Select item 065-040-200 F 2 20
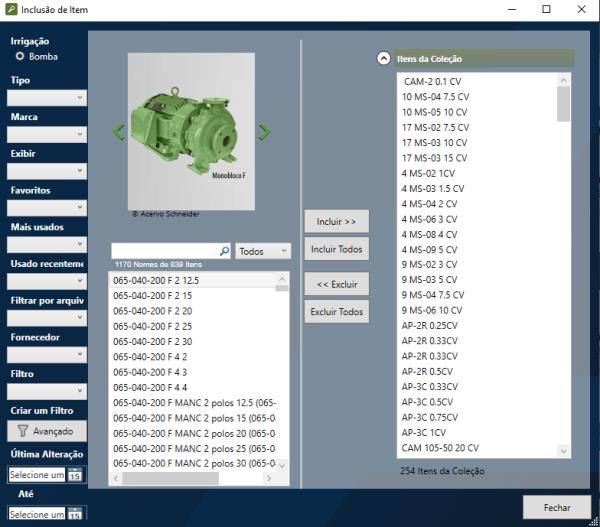Image resolution: width=600 pixels, height=527 pixels. coord(153,311)
